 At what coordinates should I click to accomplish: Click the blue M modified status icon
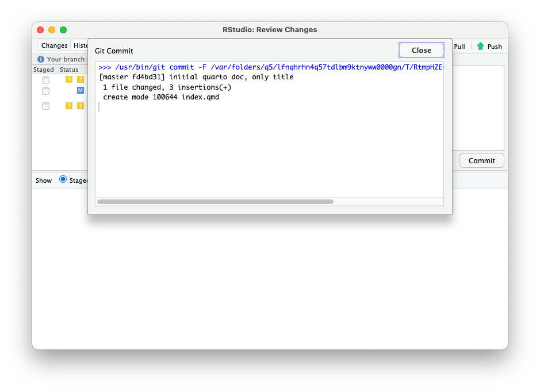click(81, 90)
